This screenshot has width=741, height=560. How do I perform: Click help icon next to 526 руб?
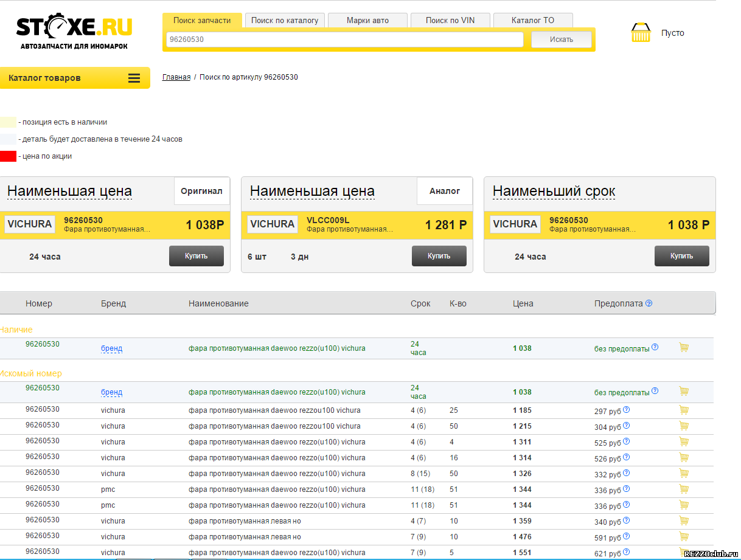(x=627, y=457)
